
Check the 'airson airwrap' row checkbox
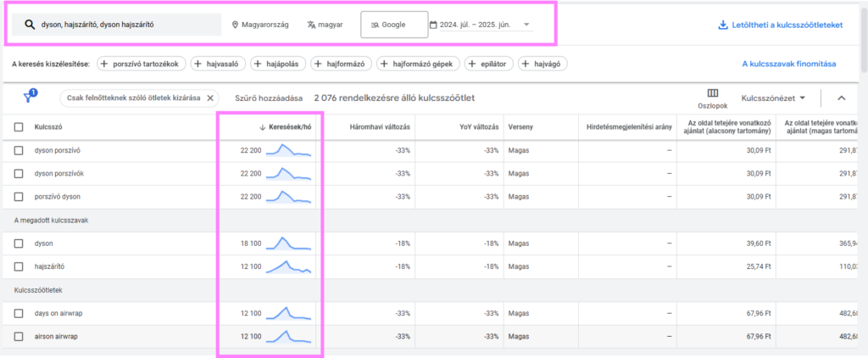19,337
